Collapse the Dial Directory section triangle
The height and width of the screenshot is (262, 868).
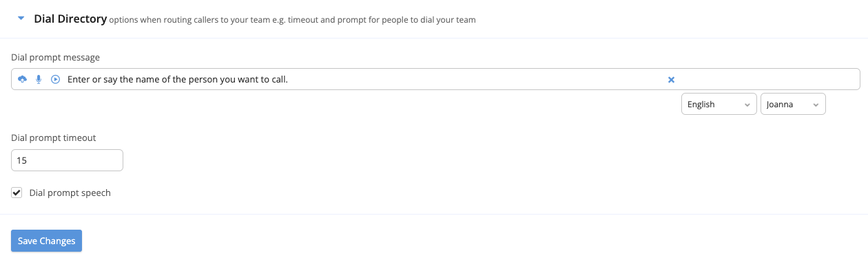pos(21,19)
